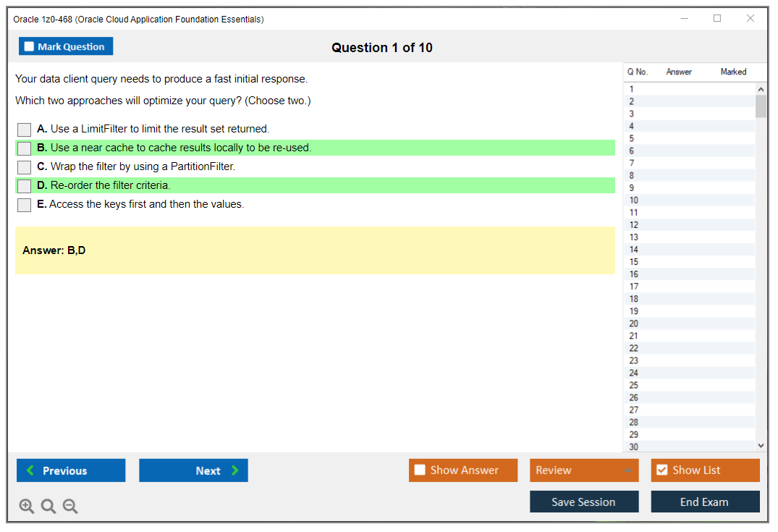The image size is (778, 532).
Task: Disable the Show List checkbox
Action: pos(661,470)
